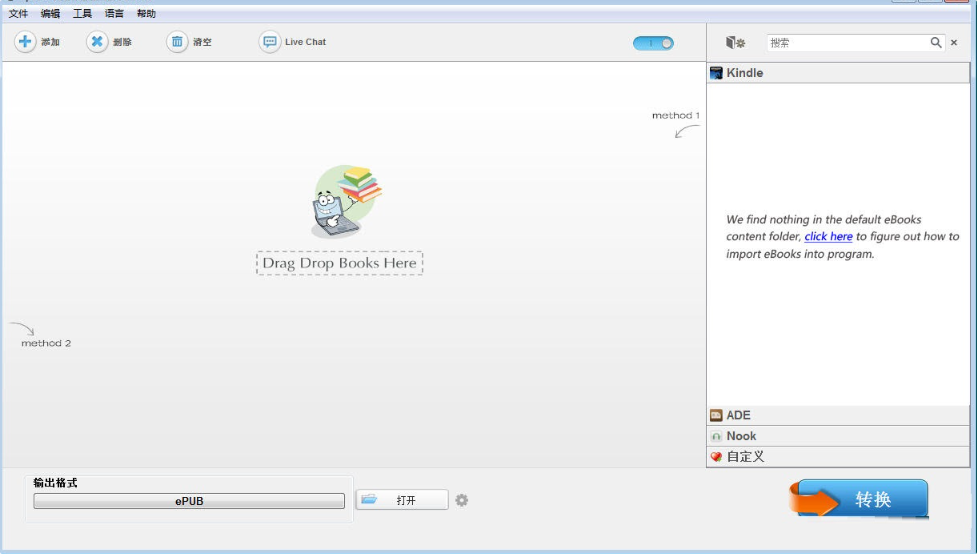This screenshot has width=977, height=554.
Task: Open the 编辑 menu
Action: (x=50, y=13)
